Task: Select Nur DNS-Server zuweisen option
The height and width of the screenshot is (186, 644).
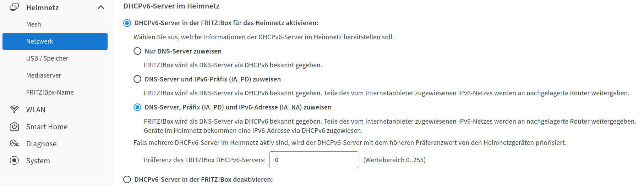Action: pyautogui.click(x=137, y=51)
